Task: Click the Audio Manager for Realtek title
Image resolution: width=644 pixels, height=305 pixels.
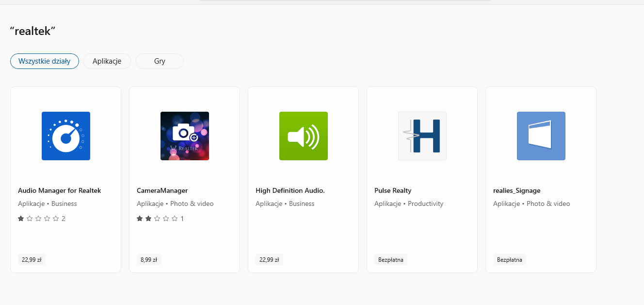Action: pyautogui.click(x=60, y=190)
